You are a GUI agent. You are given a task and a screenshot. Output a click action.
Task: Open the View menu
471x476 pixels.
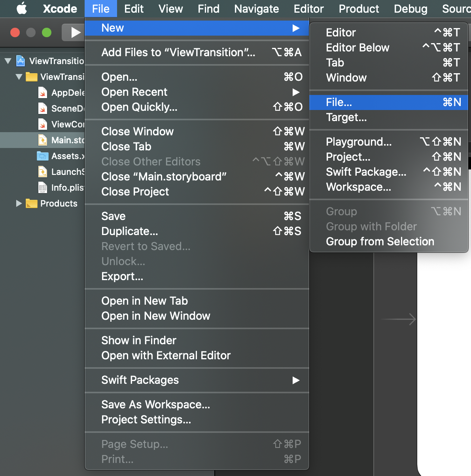tap(170, 9)
